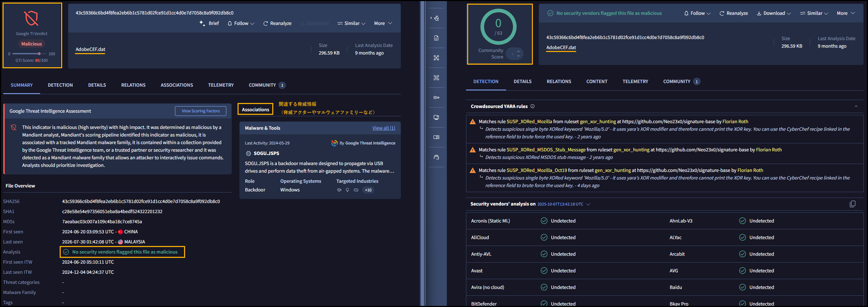This screenshot has height=307, width=868.
Task: Select the MD5 value 7aeabac03c007a109c4ba18c7ce8745a
Action: [102, 222]
